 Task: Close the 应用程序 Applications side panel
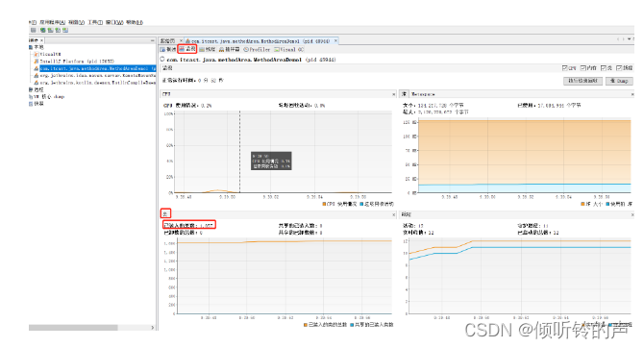coord(41,40)
